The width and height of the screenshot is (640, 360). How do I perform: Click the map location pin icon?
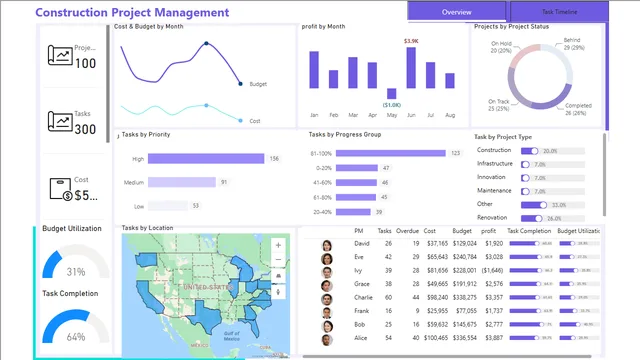coord(278,292)
